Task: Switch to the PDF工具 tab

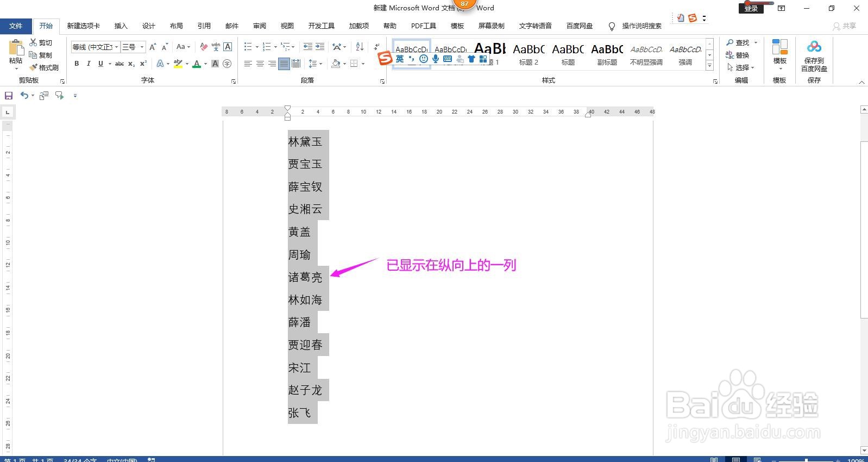Action: 424,26
